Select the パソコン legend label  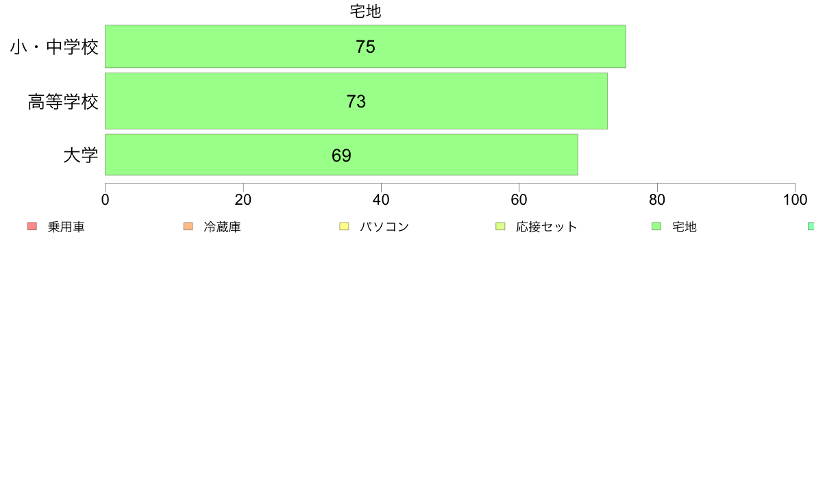click(x=384, y=227)
